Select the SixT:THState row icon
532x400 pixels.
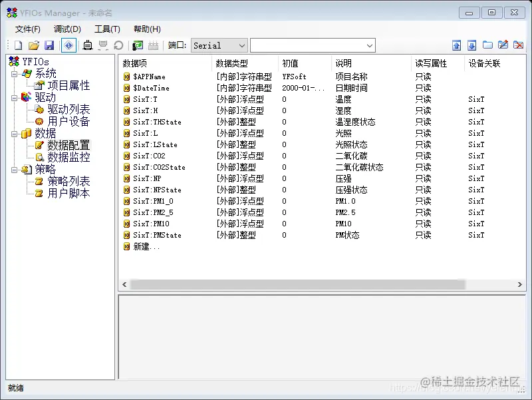click(x=126, y=122)
